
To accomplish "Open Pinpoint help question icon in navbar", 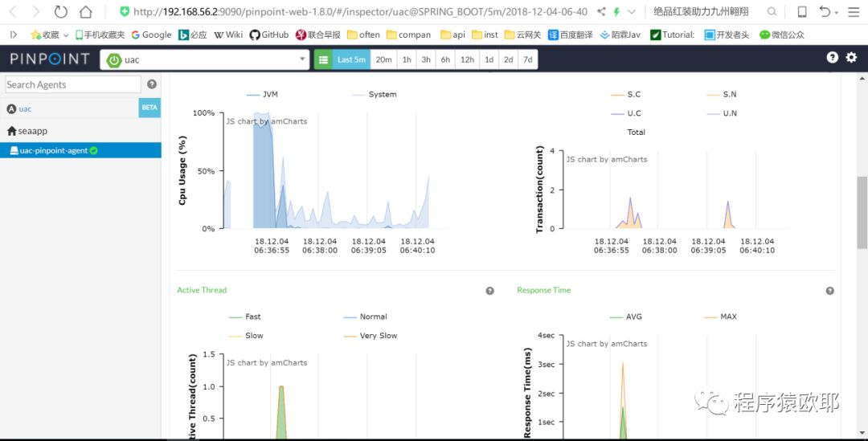I will 832,58.
